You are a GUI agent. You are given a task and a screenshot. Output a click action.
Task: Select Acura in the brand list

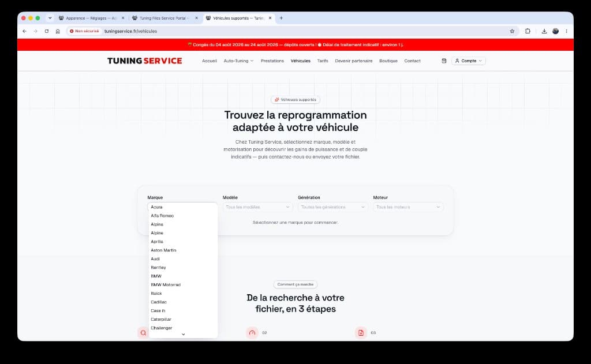(x=183, y=207)
